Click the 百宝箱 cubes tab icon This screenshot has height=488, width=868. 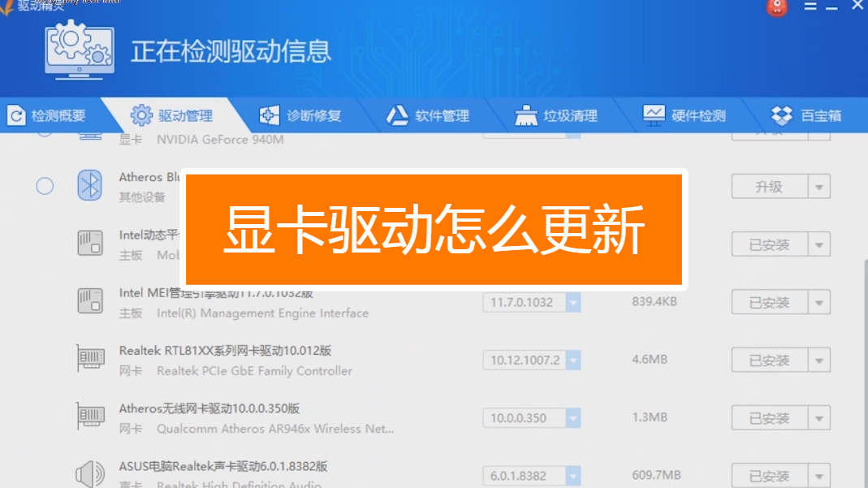[x=782, y=115]
